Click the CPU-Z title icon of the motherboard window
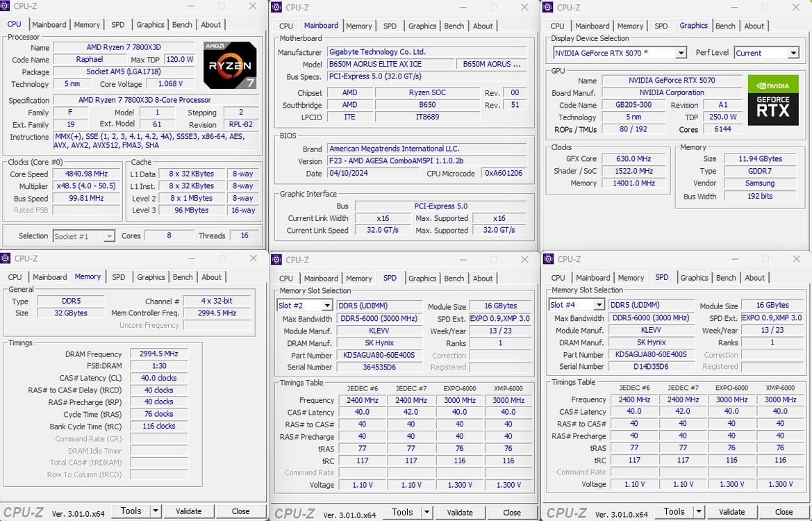812x521 pixels. point(276,7)
